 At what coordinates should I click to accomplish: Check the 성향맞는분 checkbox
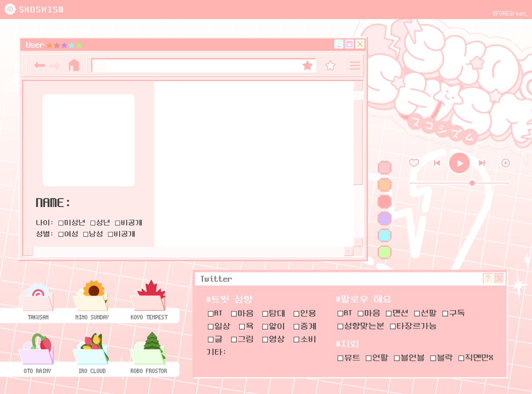(x=340, y=326)
